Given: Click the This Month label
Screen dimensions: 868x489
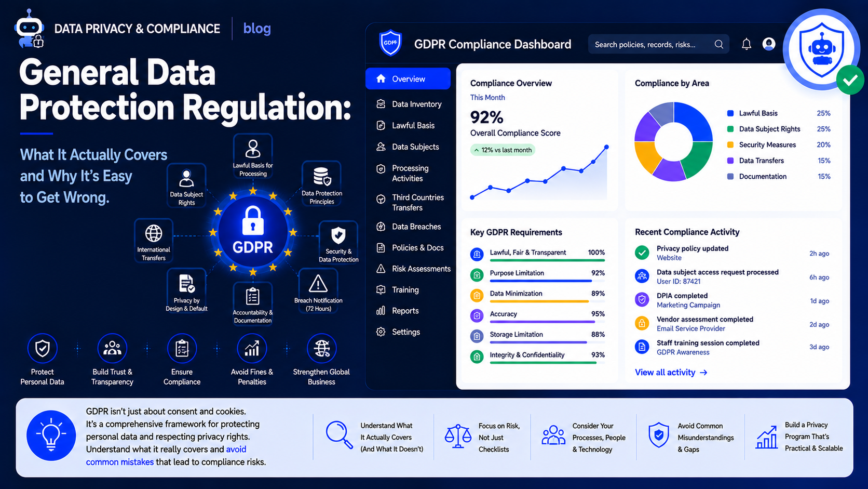Looking at the screenshot, I should [x=487, y=97].
